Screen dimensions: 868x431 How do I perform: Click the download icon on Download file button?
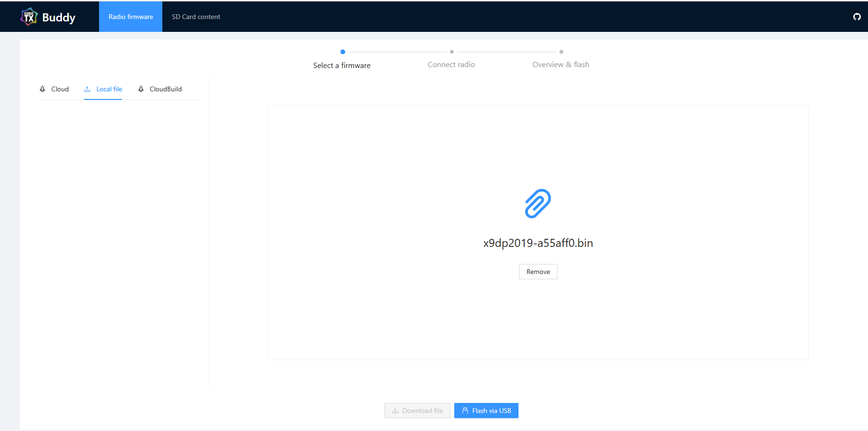point(396,410)
